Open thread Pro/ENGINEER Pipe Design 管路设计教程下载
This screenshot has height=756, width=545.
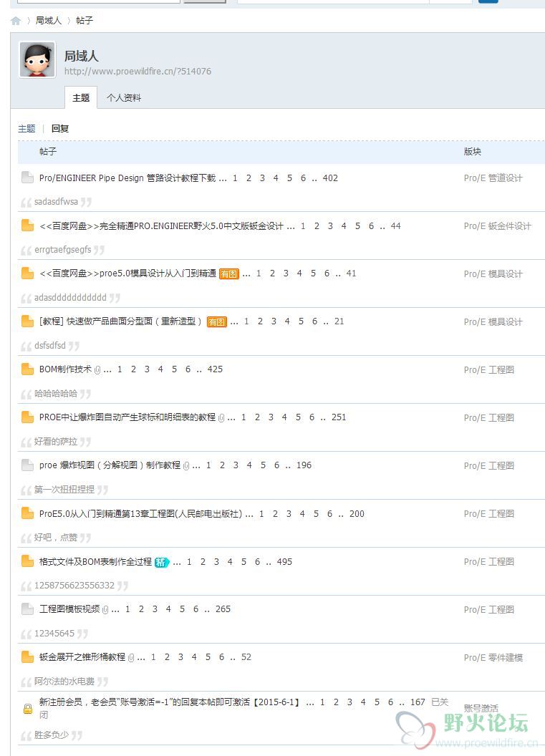click(x=127, y=178)
